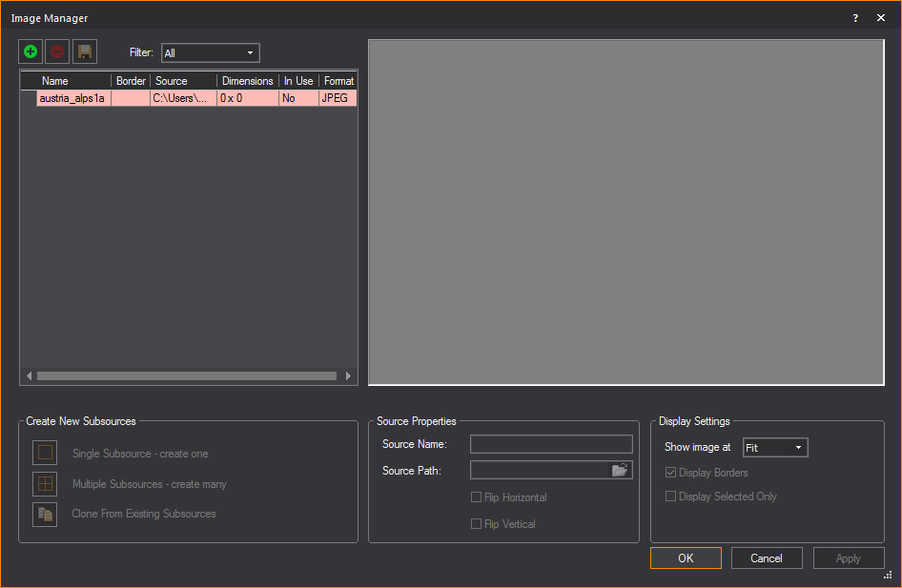902x588 pixels.
Task: Open the Filter dropdown set to All
Action: pyautogui.click(x=210, y=53)
